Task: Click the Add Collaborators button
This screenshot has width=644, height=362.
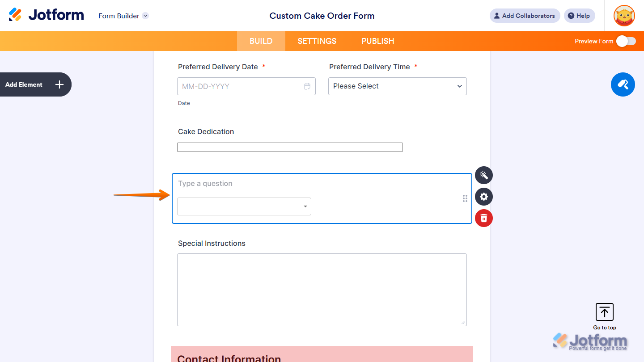Action: click(x=525, y=16)
